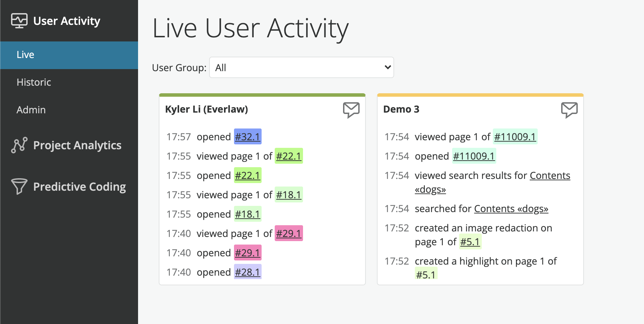Open document #29.1 on the opened row
This screenshot has width=644, height=324.
(247, 253)
